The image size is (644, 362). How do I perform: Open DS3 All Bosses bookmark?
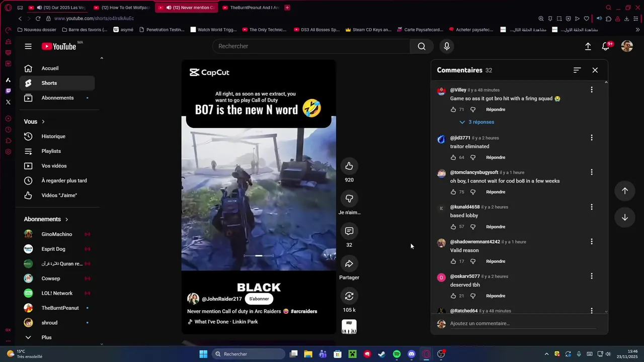pyautogui.click(x=316, y=30)
